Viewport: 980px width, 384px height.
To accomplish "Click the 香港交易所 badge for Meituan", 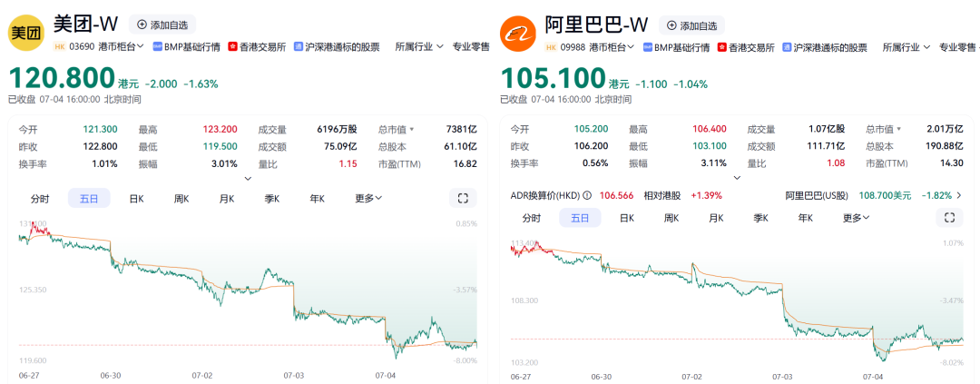I will click(x=258, y=46).
